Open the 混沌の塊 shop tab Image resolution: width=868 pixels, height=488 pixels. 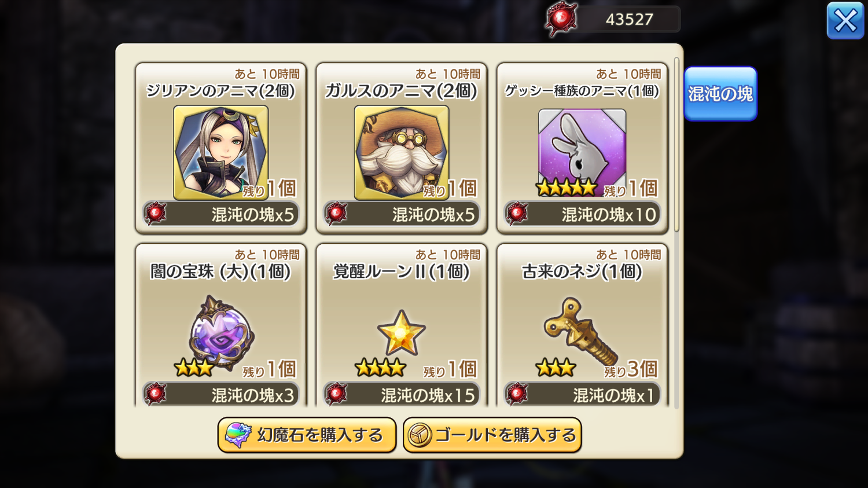point(720,94)
